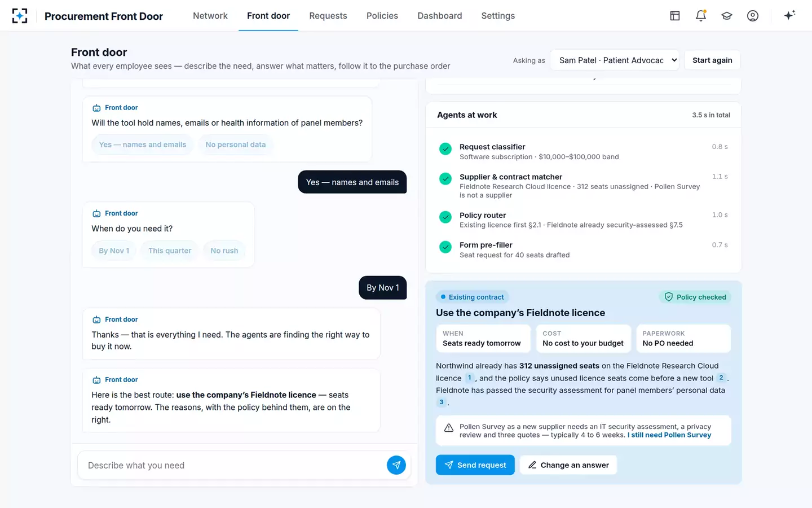The image size is (812, 508).
Task: Click the "Existing contract" badge
Action: point(473,297)
